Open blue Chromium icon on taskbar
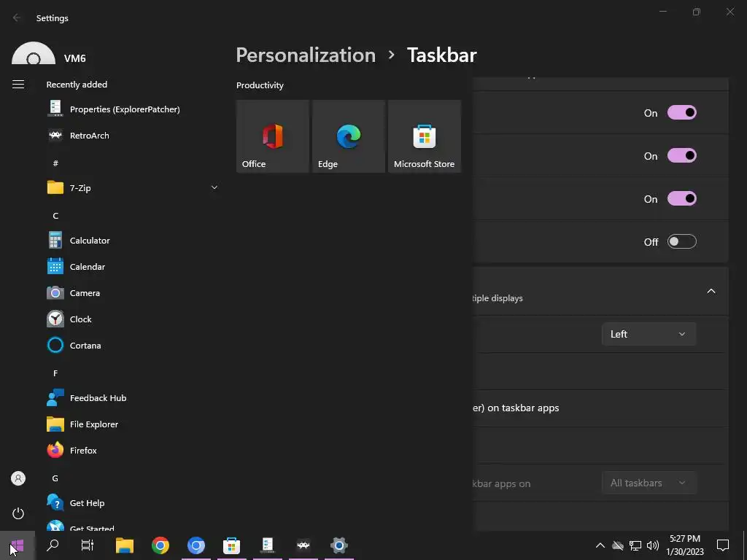747x560 pixels. tap(196, 545)
